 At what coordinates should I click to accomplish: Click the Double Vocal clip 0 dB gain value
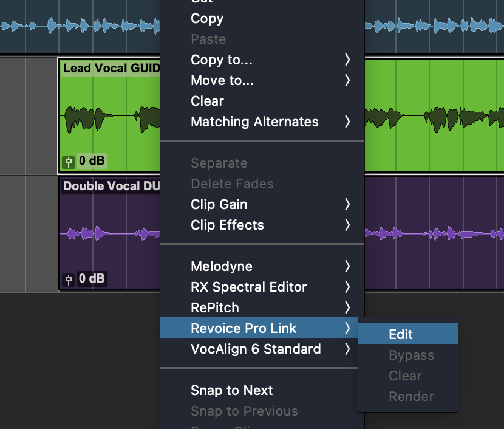pyautogui.click(x=92, y=279)
